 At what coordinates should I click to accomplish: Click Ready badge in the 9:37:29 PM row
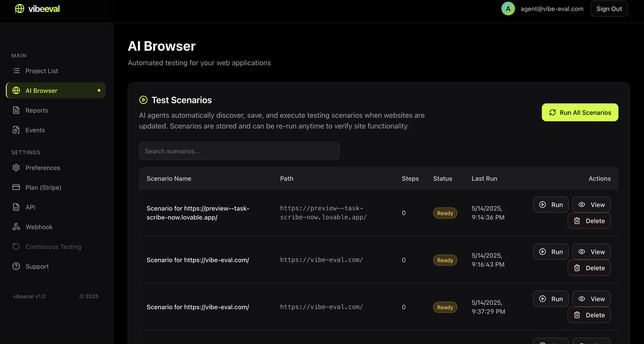tap(445, 307)
